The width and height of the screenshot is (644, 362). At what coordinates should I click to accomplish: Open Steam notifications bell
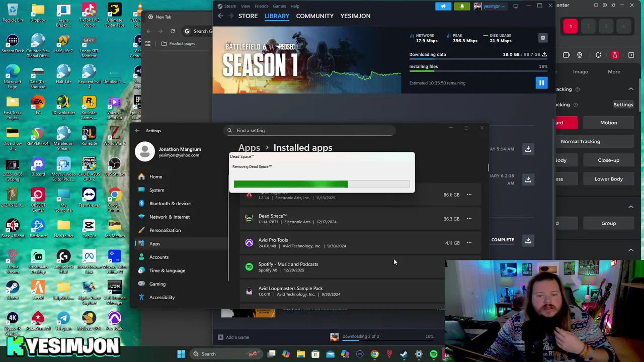(x=462, y=6)
